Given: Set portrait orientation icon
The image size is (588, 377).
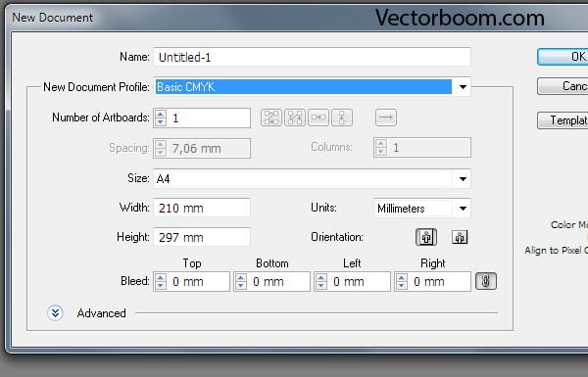Looking at the screenshot, I should pos(426,237).
